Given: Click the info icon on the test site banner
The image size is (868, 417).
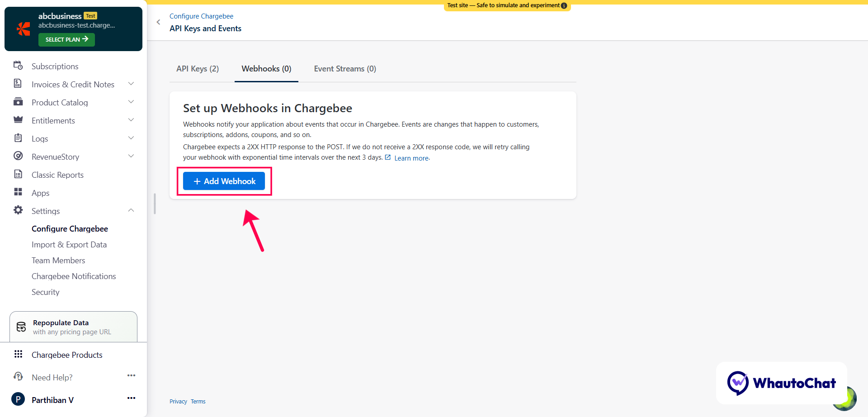Looking at the screenshot, I should [564, 5].
